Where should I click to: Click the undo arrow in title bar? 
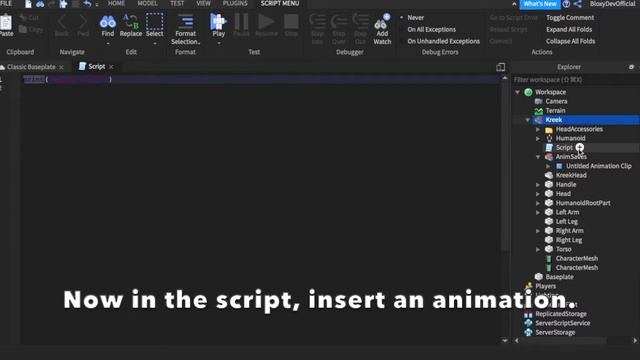click(x=87, y=4)
